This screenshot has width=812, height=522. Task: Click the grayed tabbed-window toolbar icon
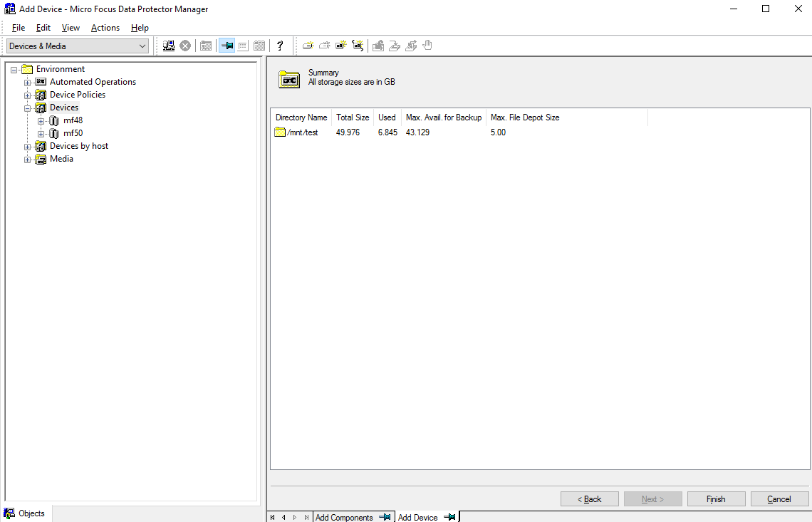(x=259, y=46)
